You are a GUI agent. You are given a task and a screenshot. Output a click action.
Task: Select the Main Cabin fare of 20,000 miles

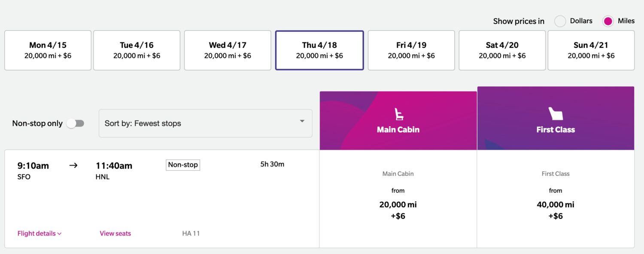(398, 204)
